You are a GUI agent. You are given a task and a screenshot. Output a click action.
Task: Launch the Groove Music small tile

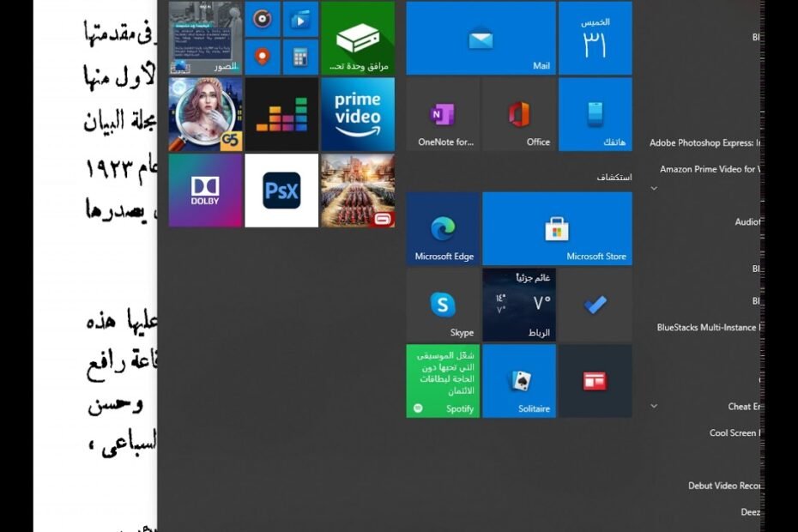coord(263,20)
